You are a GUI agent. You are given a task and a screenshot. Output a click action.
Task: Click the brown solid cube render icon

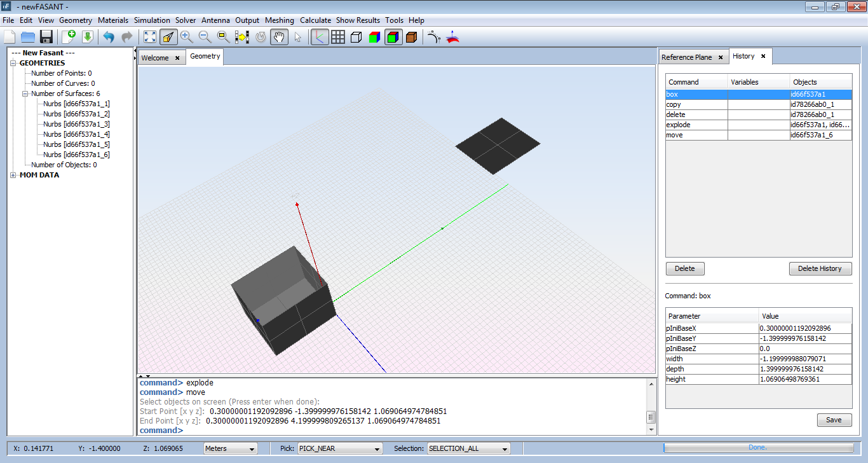click(x=411, y=37)
